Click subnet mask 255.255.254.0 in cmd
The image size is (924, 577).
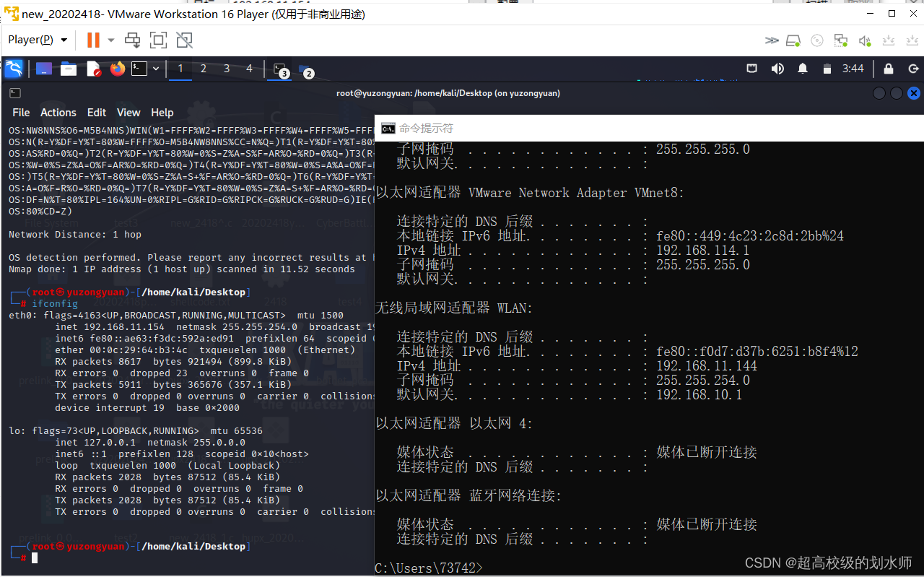(x=703, y=381)
